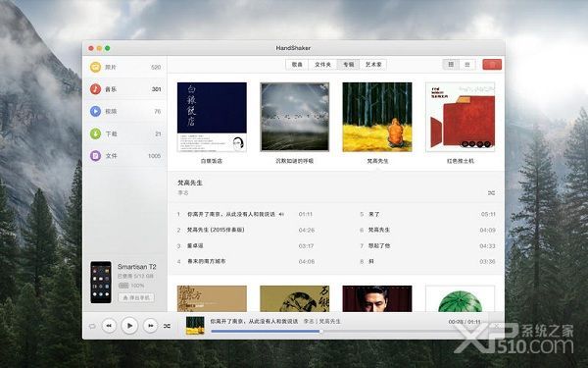This screenshot has width=588, height=368.
Task: Play the current track
Action: coord(129,326)
